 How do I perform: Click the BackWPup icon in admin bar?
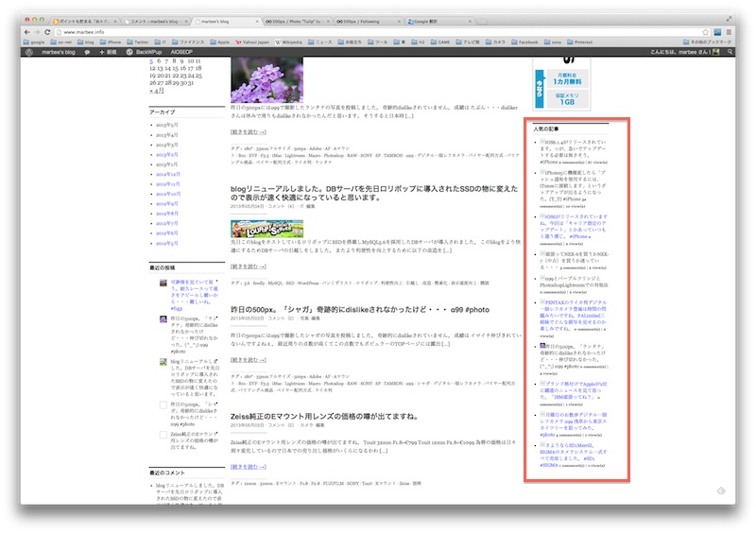tap(129, 52)
